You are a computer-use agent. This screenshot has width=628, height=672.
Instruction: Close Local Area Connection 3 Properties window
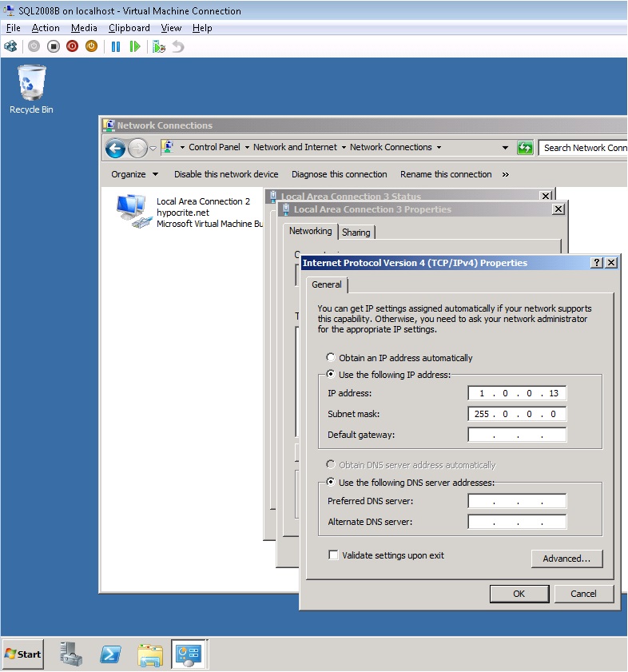558,209
